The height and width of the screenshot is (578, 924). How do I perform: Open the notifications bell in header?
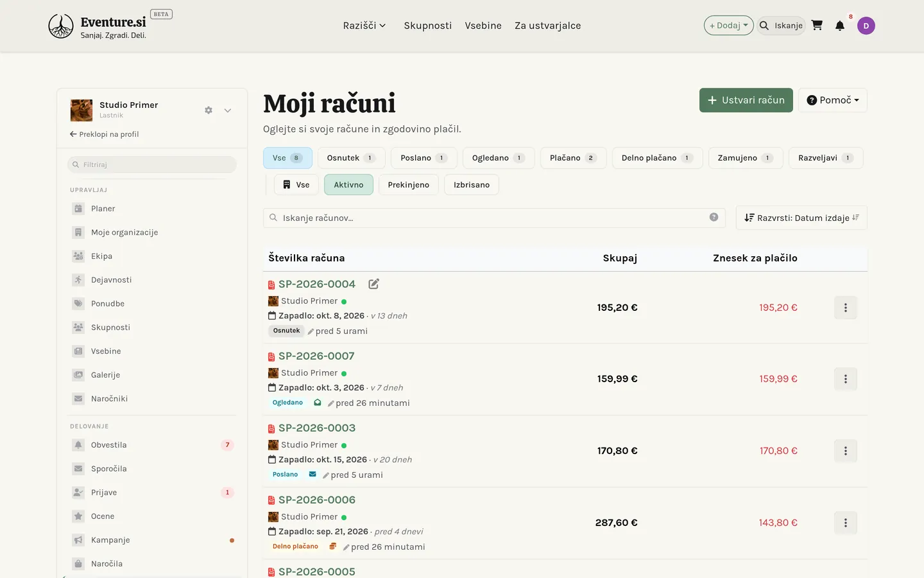point(840,26)
